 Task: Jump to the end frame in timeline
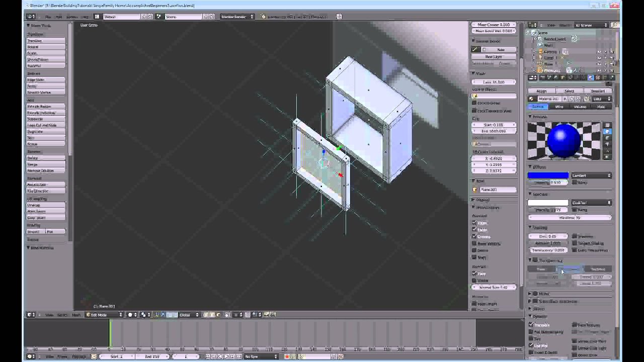pos(238,356)
